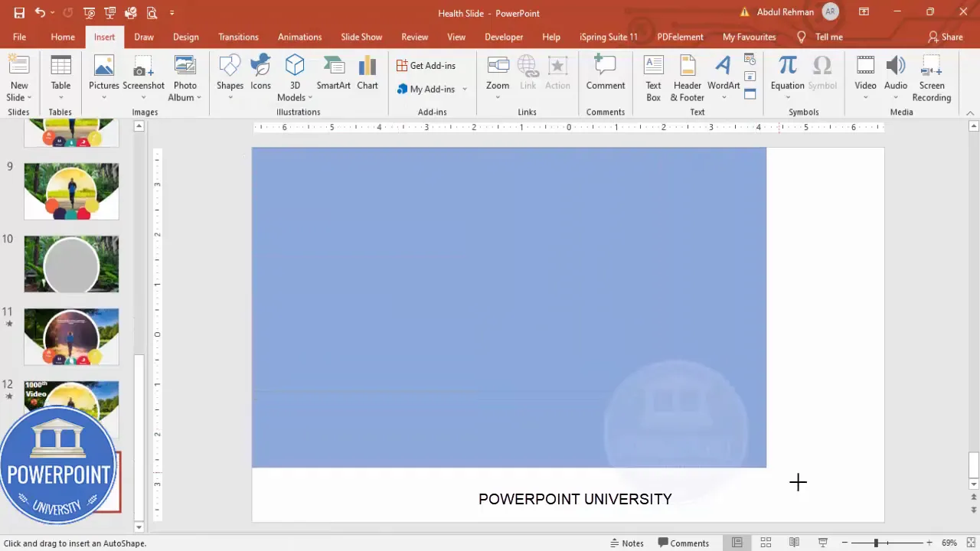Select slide 11 thumbnail
The height and width of the screenshot is (551, 980).
point(71,337)
